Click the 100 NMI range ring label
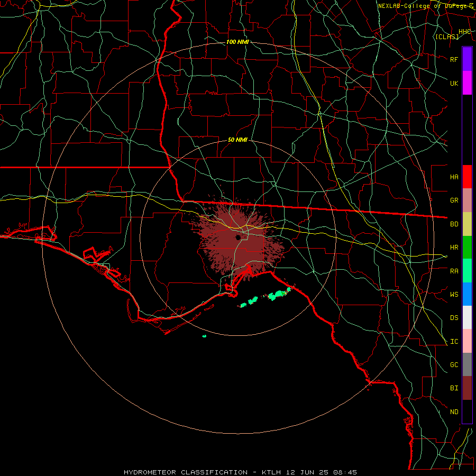 (x=237, y=42)
